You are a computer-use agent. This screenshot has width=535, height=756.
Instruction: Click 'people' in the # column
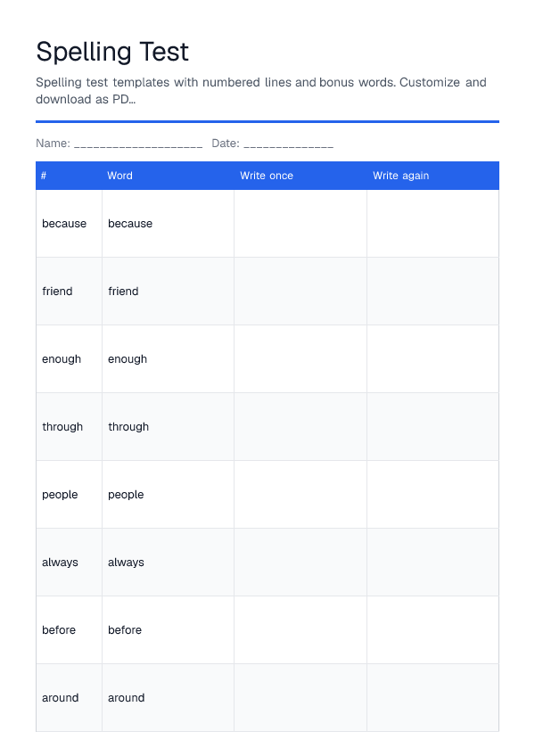point(60,495)
